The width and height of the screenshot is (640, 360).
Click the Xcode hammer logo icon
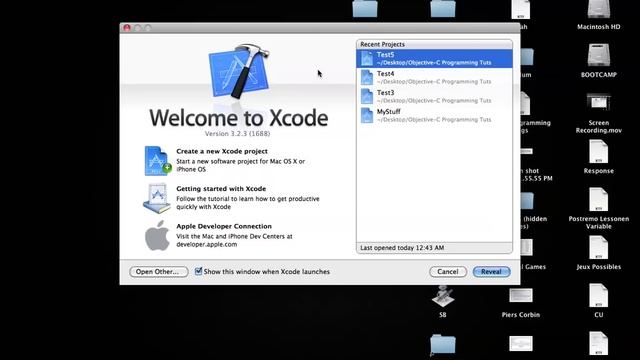[239, 71]
